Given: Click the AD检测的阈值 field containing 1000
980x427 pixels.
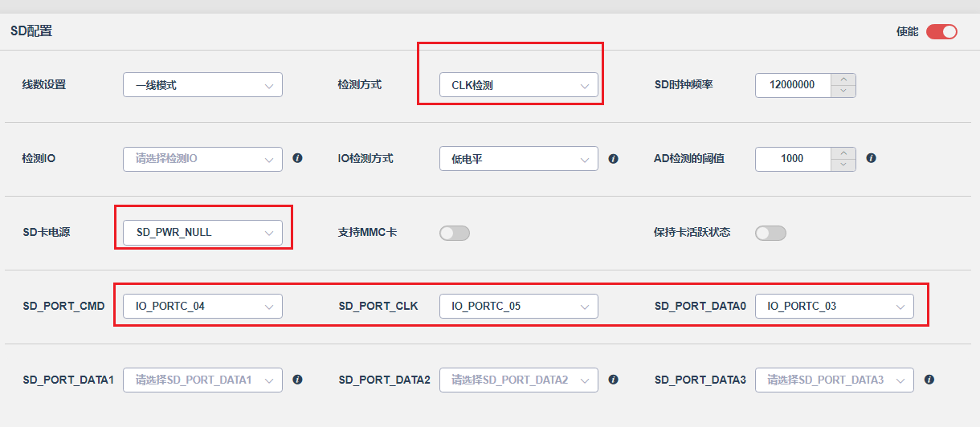Looking at the screenshot, I should [x=793, y=159].
